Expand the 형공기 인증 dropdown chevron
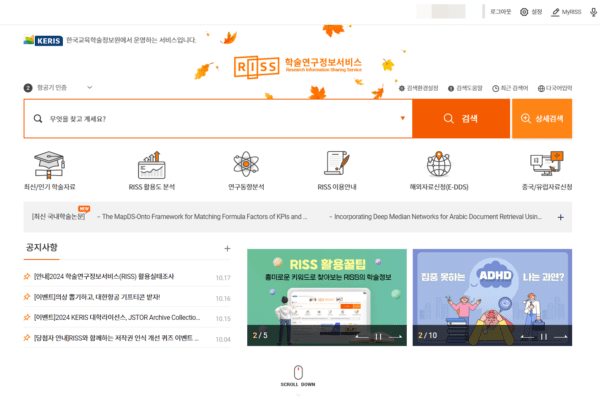The image size is (600, 400). tap(90, 88)
